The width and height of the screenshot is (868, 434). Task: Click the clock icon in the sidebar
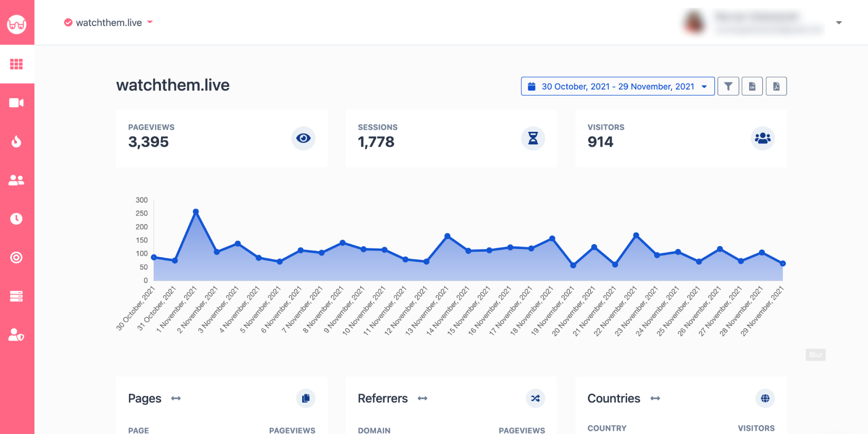[x=17, y=219]
